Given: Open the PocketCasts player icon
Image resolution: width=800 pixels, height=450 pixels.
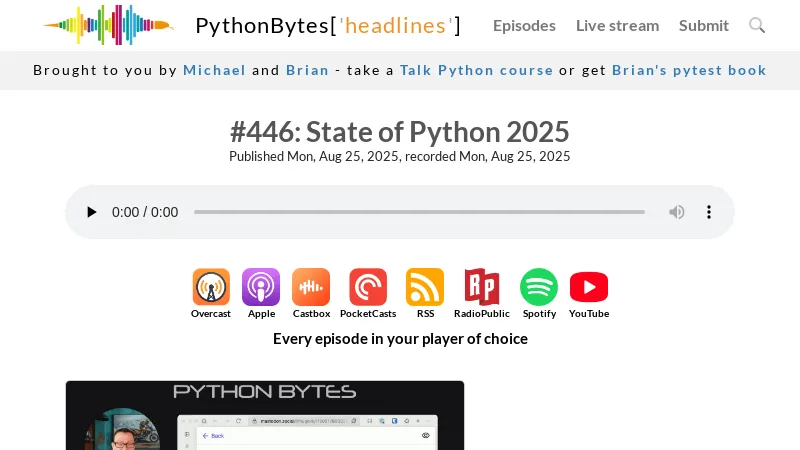Looking at the screenshot, I should click(368, 288).
